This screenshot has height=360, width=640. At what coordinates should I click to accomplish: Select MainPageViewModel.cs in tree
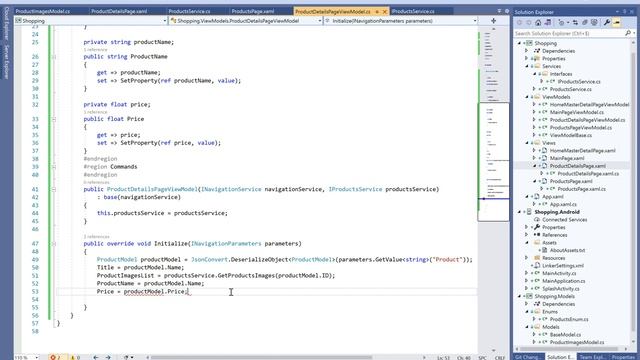(x=576, y=112)
